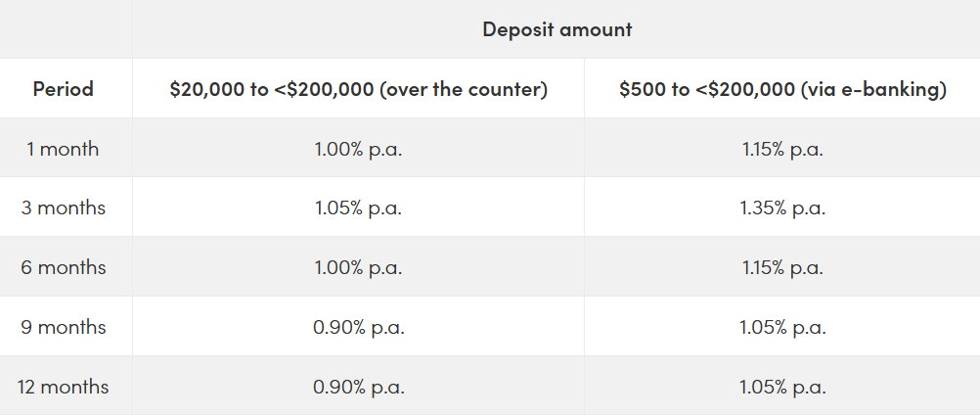Click the 9 months row label
Viewport: 980px width, 416px height.
pyautogui.click(x=64, y=327)
